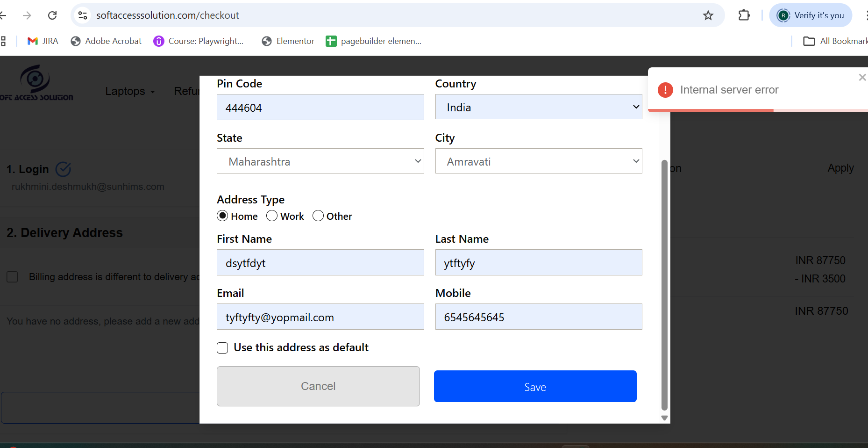Click the Cancel button

(318, 386)
